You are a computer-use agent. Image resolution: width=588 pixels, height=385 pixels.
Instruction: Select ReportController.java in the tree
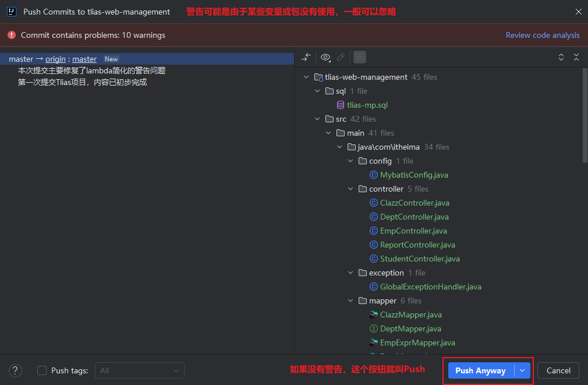(x=418, y=245)
